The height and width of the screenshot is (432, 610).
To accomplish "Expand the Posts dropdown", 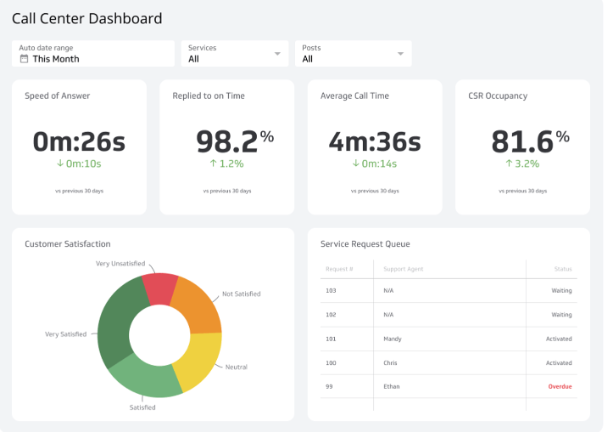I will pos(353,53).
